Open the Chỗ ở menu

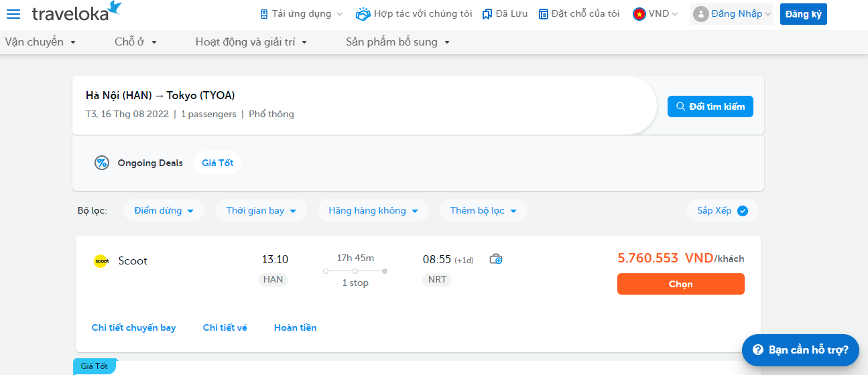click(135, 42)
